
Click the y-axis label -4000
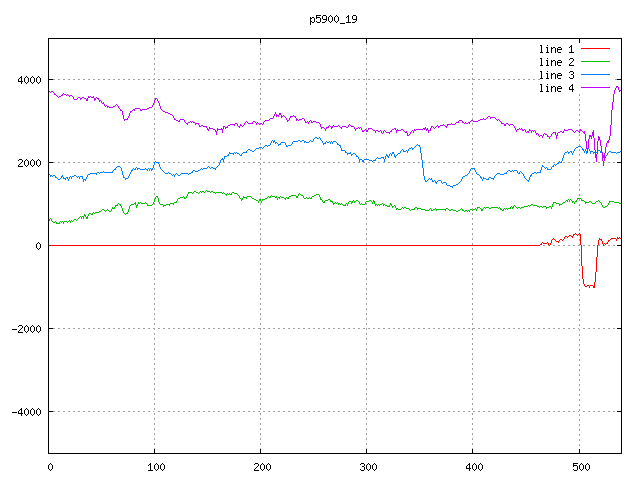coord(27,412)
